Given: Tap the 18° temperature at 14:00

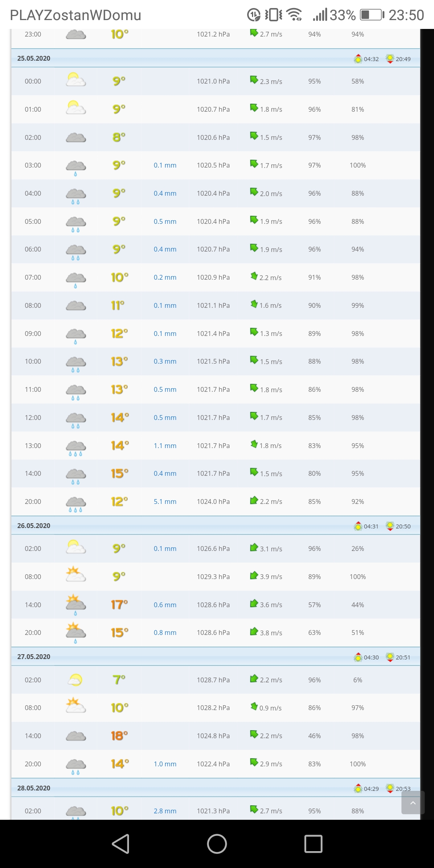Looking at the screenshot, I should point(119,736).
